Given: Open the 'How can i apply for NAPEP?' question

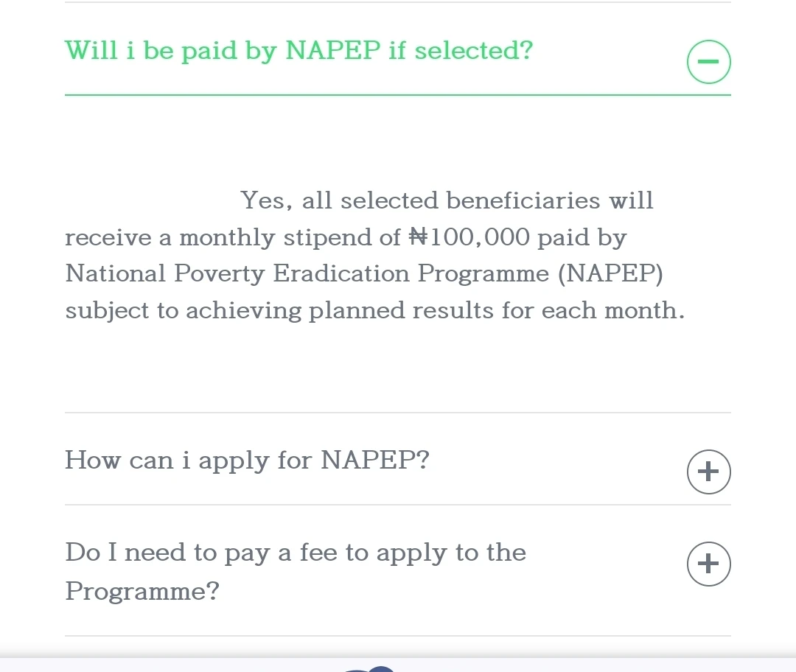Looking at the screenshot, I should (247, 461).
